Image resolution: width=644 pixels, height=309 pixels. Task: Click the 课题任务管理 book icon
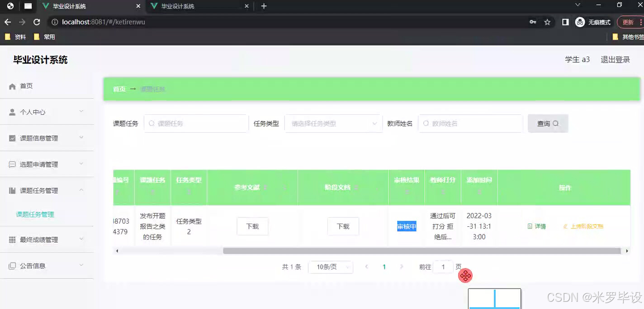pyautogui.click(x=12, y=190)
